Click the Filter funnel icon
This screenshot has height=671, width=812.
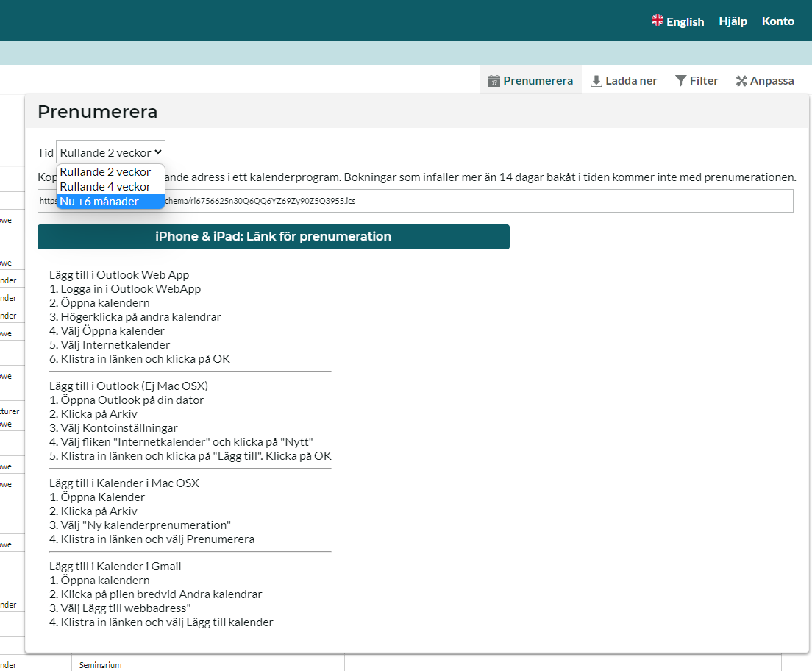680,81
